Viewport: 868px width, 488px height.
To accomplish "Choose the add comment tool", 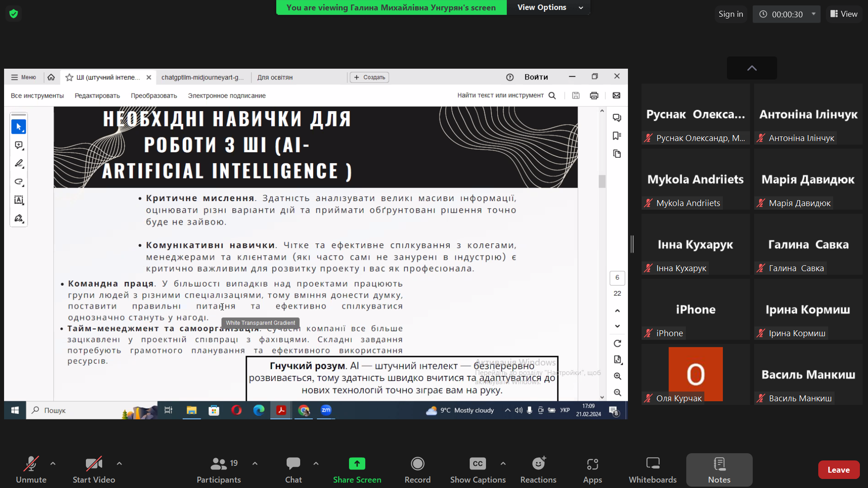I will 19,145.
